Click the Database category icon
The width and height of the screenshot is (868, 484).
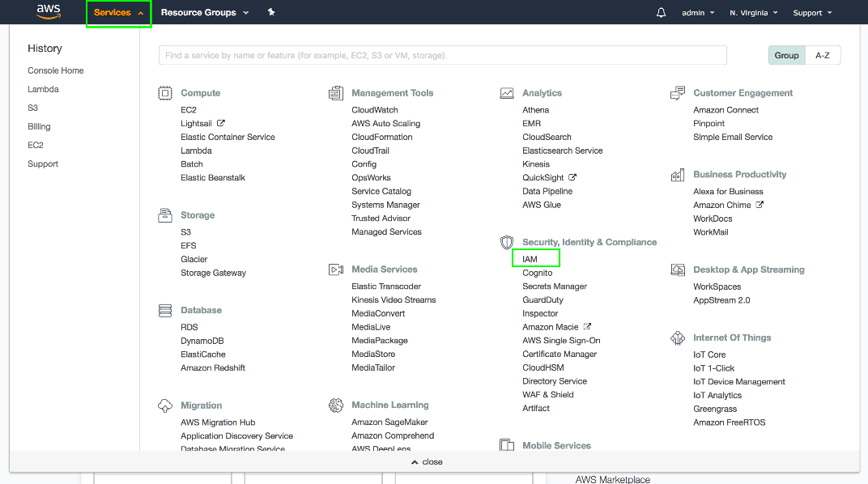click(x=165, y=310)
